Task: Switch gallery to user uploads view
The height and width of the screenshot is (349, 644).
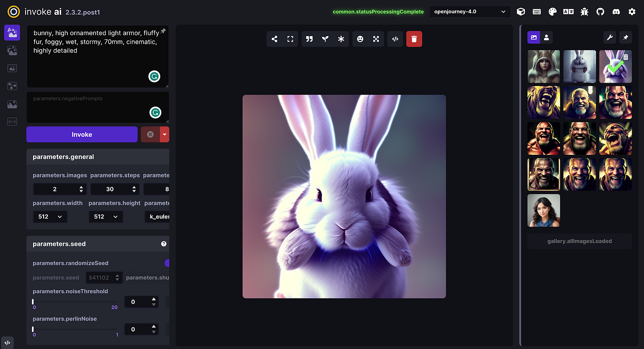Action: pyautogui.click(x=546, y=37)
